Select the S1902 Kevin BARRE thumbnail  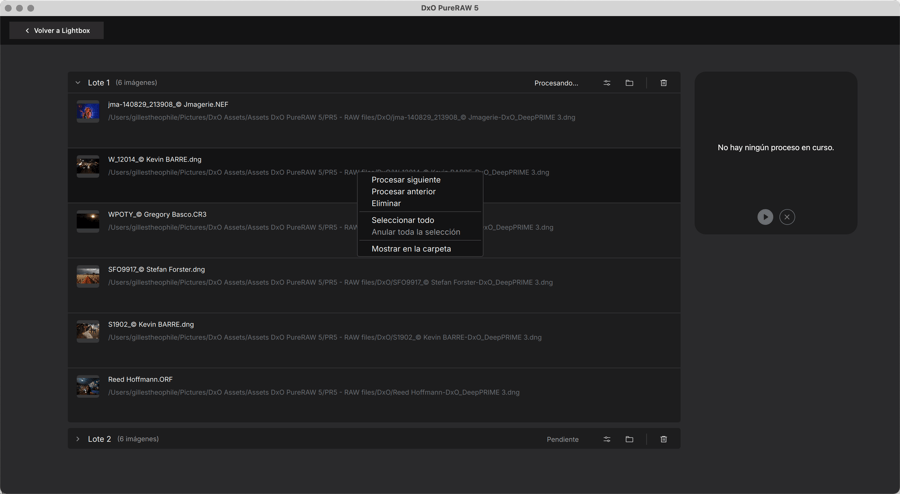point(88,331)
